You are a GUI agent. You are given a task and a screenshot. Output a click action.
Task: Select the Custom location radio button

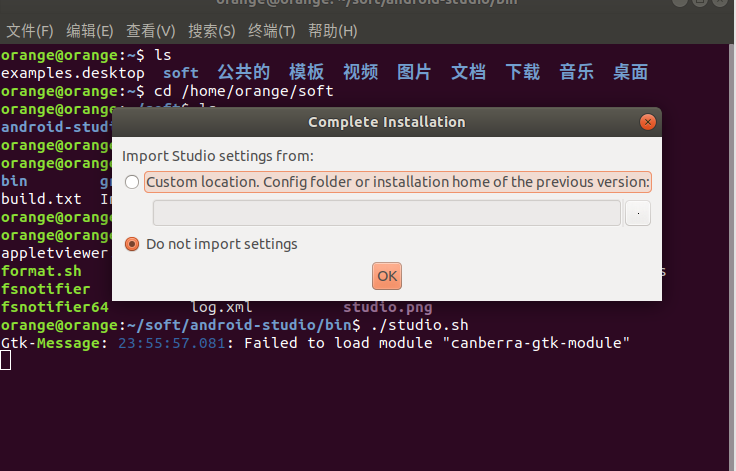tap(132, 182)
